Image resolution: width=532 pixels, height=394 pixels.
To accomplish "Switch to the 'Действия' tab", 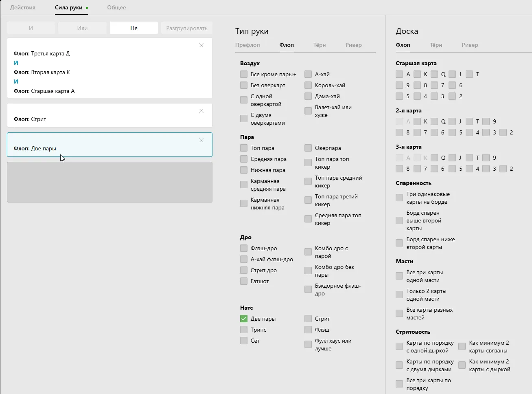I will [x=23, y=7].
